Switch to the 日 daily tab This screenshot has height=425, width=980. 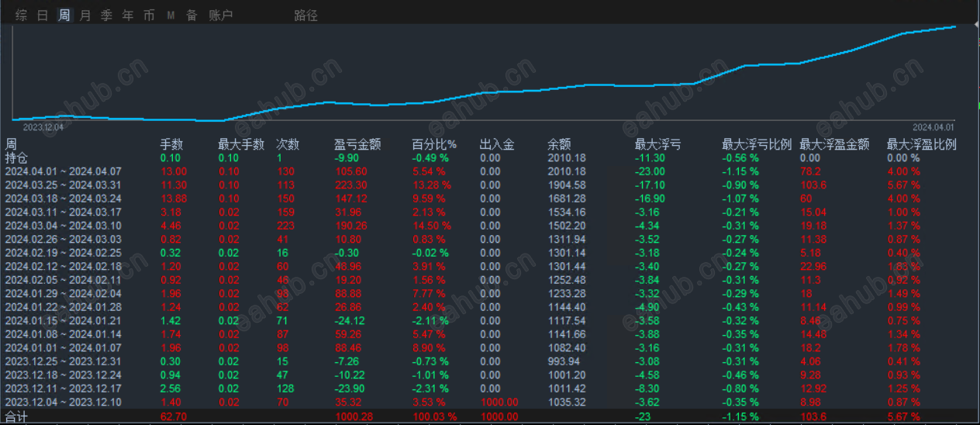coord(43,15)
